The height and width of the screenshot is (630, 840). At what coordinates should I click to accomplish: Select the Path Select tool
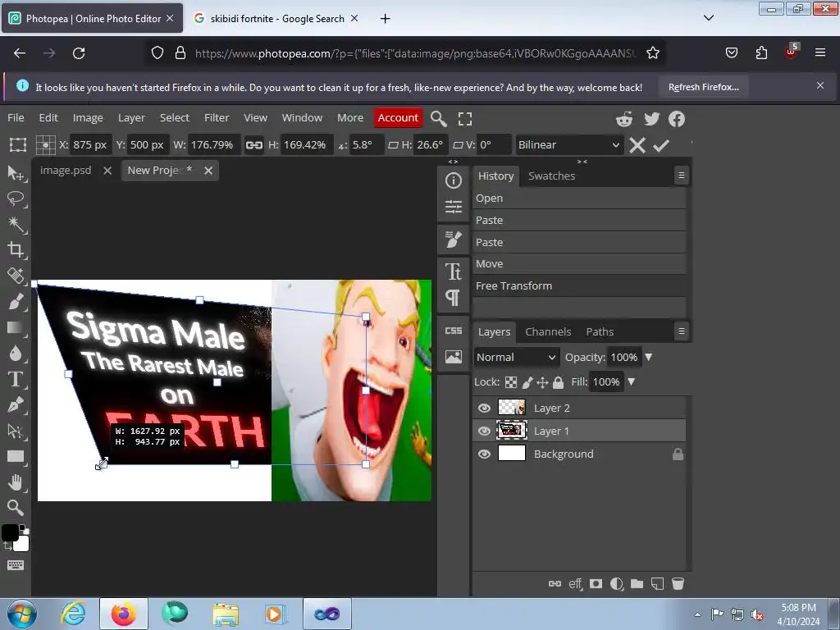click(x=16, y=430)
